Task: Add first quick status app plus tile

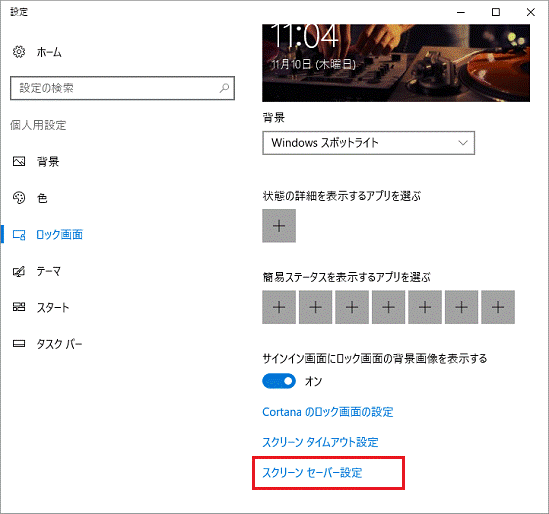Action: 279,307
